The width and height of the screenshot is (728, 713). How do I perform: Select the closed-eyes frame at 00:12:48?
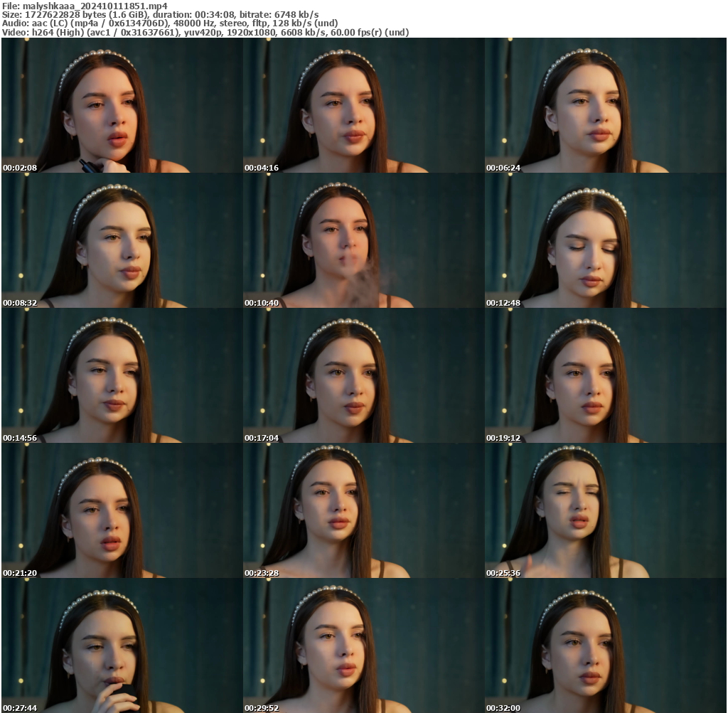point(605,240)
